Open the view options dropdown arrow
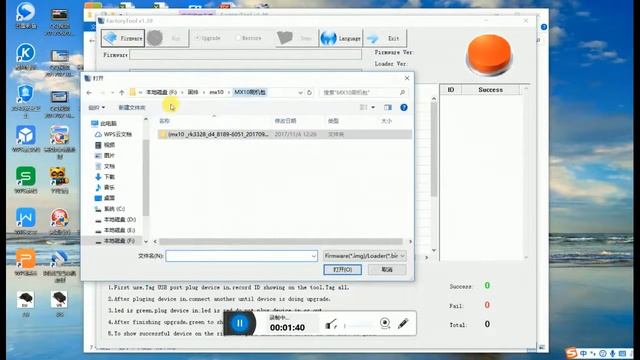Viewport: 640px width, 360px height. tap(373, 107)
